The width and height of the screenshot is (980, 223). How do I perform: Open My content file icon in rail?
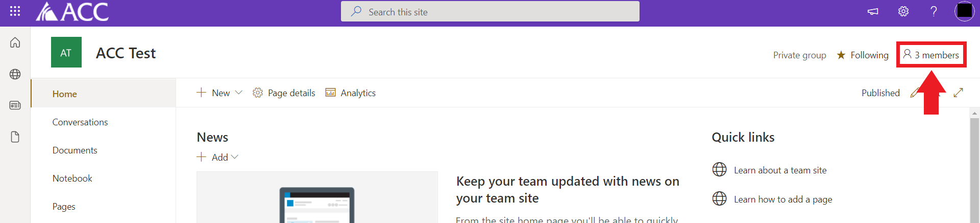coord(15,137)
